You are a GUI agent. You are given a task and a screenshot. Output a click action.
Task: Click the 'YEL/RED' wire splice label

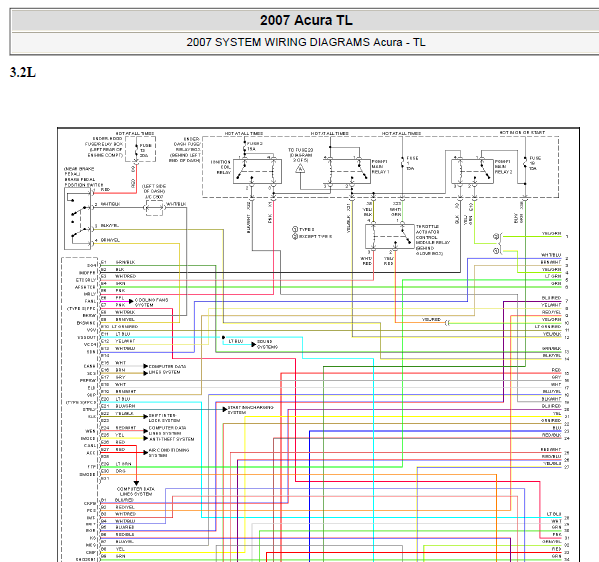[x=431, y=319]
